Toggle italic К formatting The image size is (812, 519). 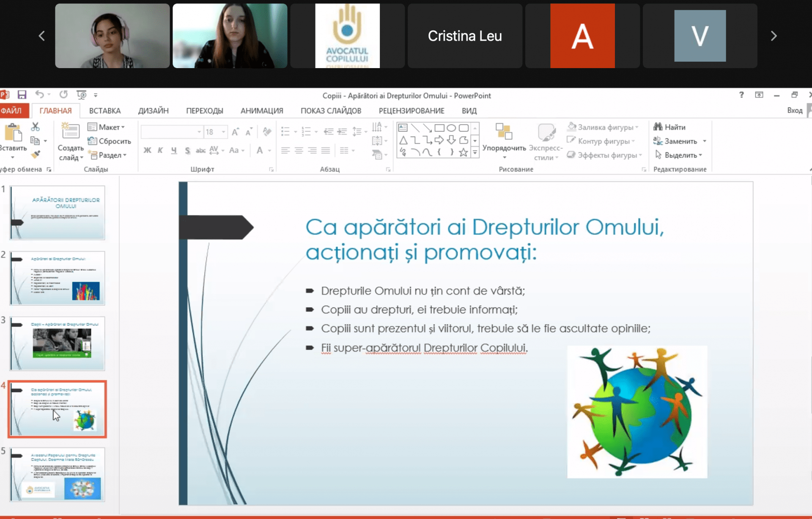tap(160, 150)
